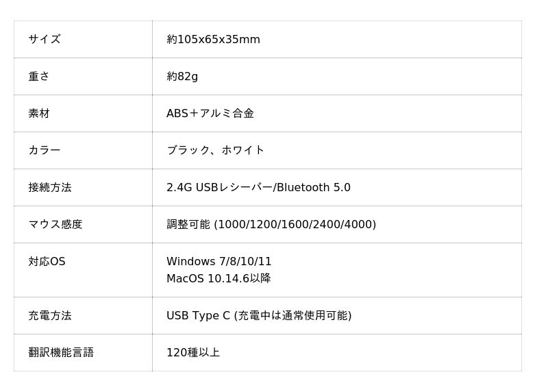Click the MacOS 10.14.6以降 line
548x392 pixels.
219,278
